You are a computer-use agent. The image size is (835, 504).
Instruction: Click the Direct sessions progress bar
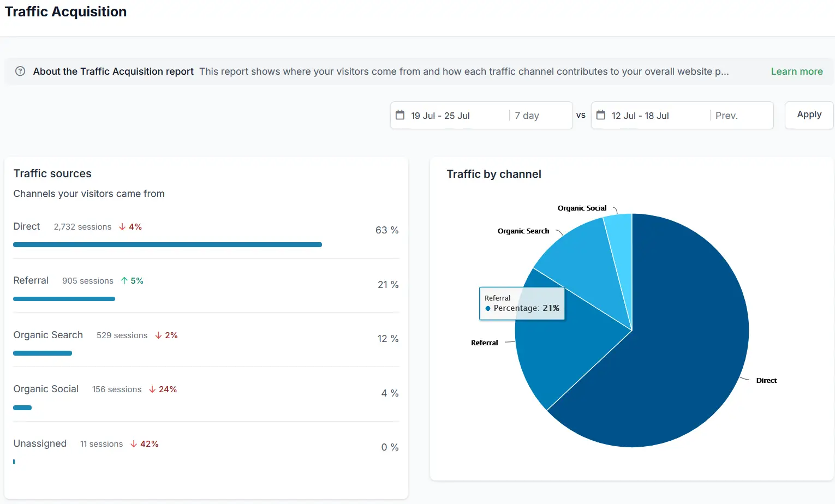coord(168,245)
